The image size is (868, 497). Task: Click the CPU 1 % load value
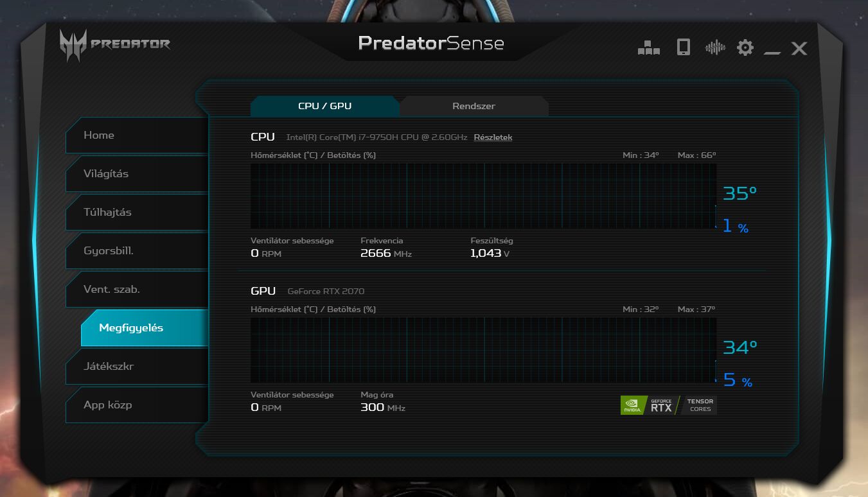(x=736, y=227)
